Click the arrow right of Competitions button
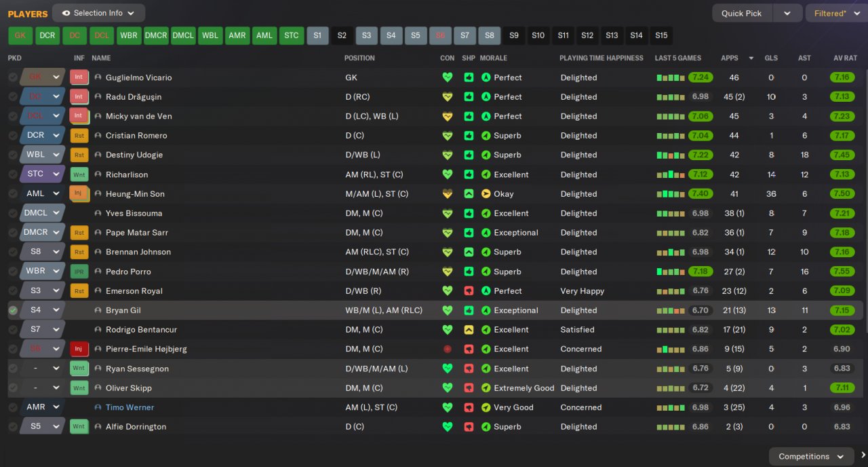 tap(863, 455)
